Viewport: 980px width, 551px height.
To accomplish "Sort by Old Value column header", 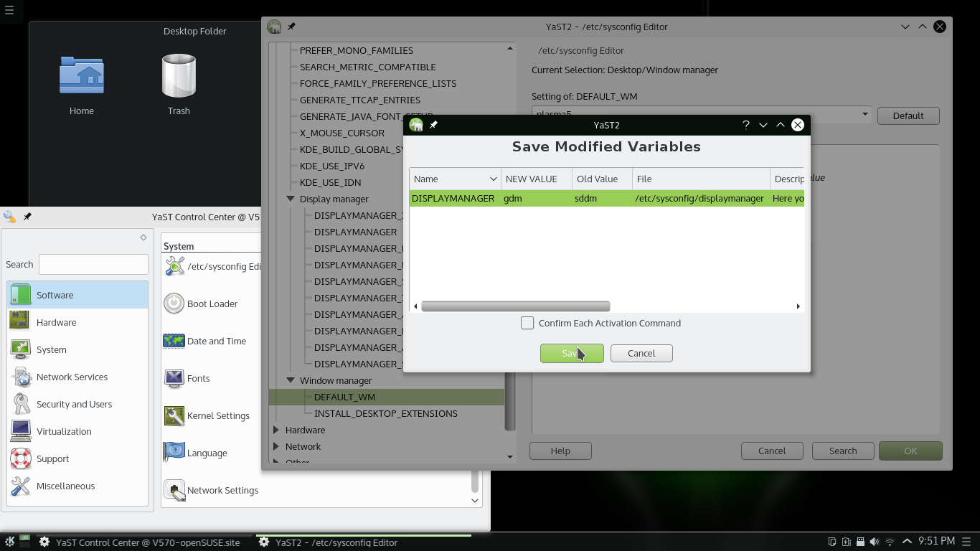I will 602,179.
